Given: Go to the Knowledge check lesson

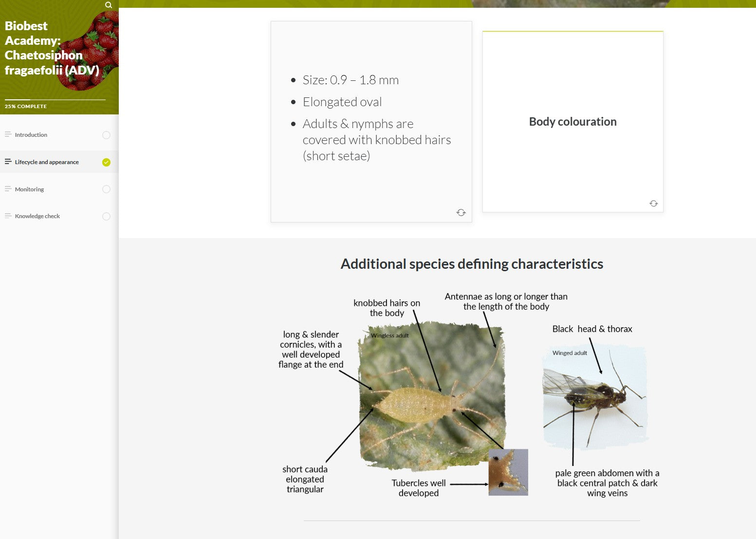Looking at the screenshot, I should point(37,216).
